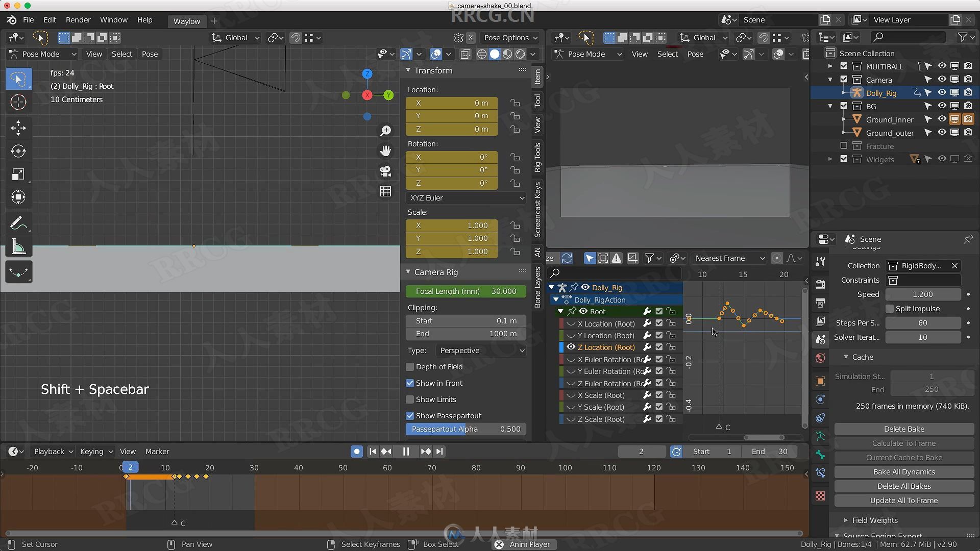Click the Window menu item

pyautogui.click(x=113, y=19)
